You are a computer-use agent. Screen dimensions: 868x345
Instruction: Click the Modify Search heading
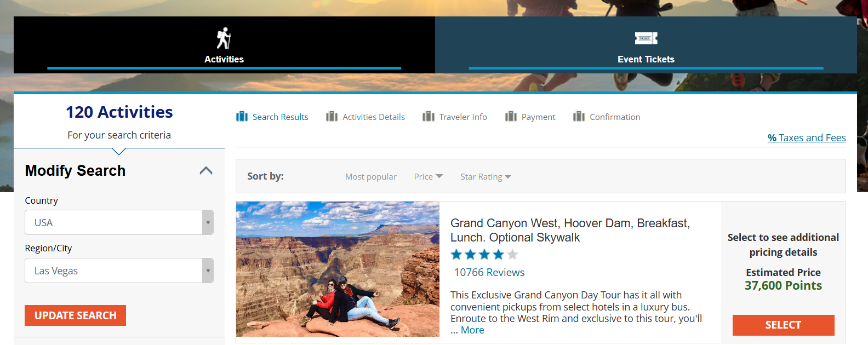pyautogui.click(x=75, y=171)
